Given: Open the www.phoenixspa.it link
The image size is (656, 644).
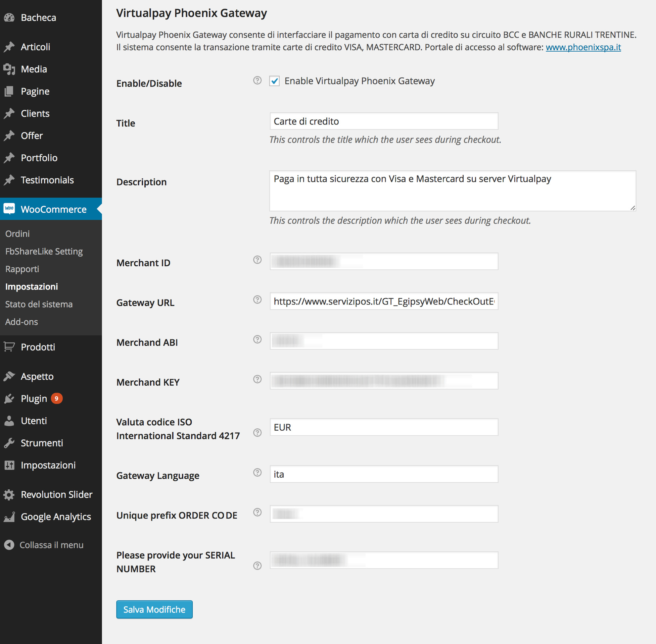Looking at the screenshot, I should (x=583, y=47).
